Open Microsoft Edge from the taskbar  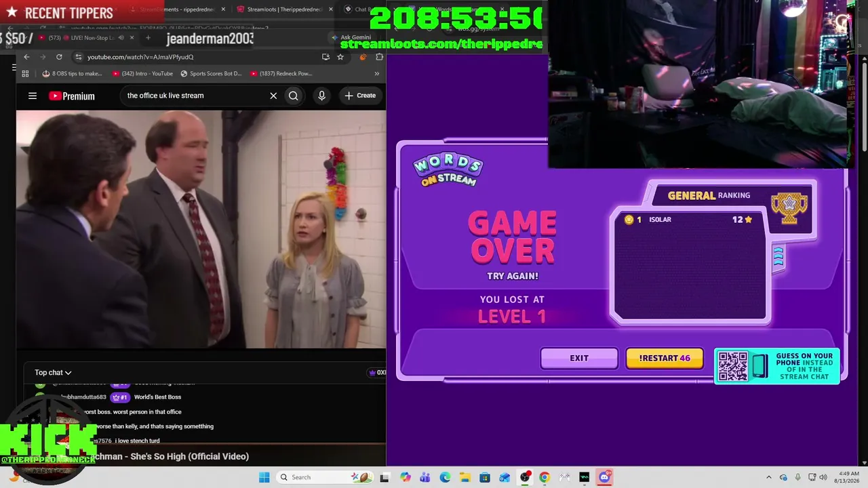point(445,477)
